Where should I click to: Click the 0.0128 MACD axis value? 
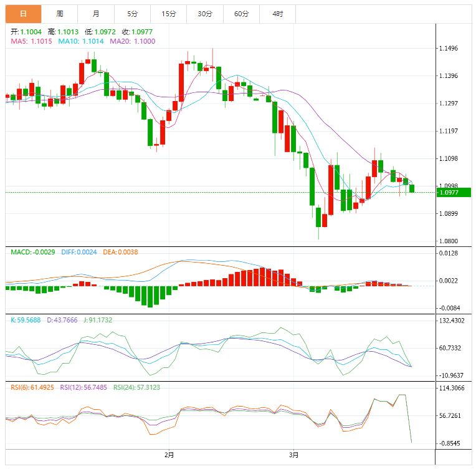coord(449,253)
